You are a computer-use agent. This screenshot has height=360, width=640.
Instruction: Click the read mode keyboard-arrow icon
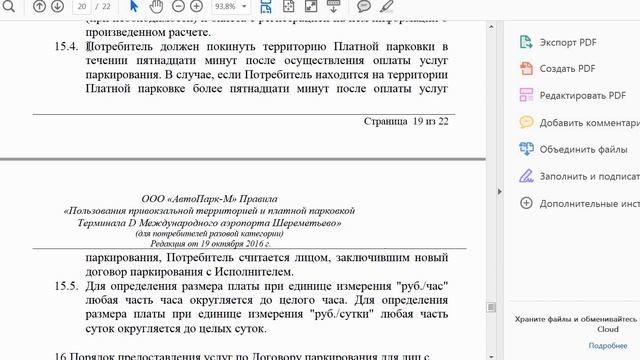(x=333, y=6)
